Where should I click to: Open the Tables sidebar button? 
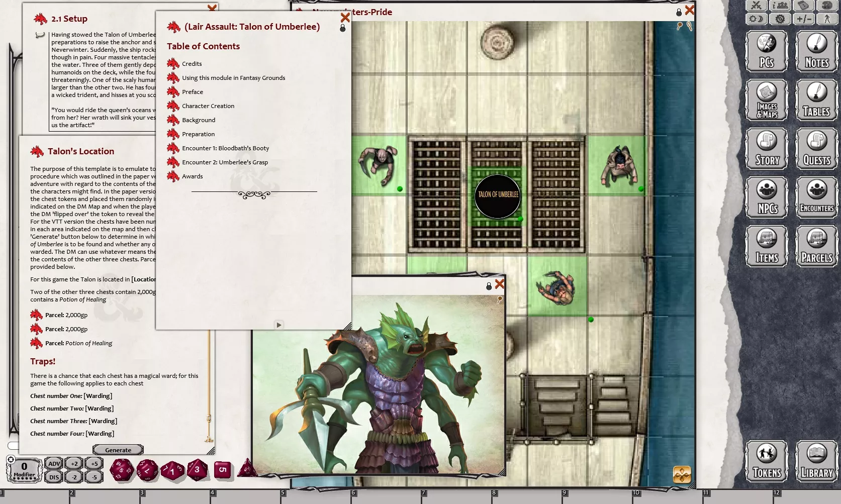(x=816, y=99)
